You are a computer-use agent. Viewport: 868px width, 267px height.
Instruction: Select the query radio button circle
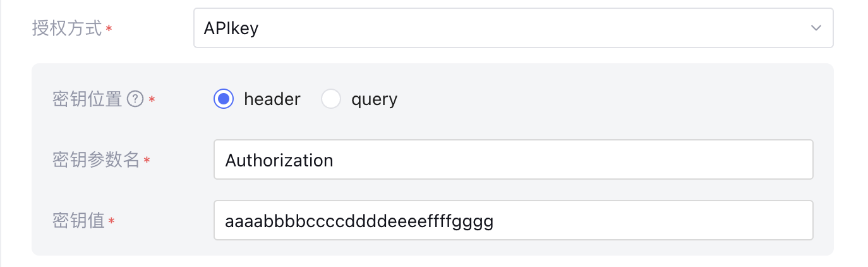click(331, 99)
